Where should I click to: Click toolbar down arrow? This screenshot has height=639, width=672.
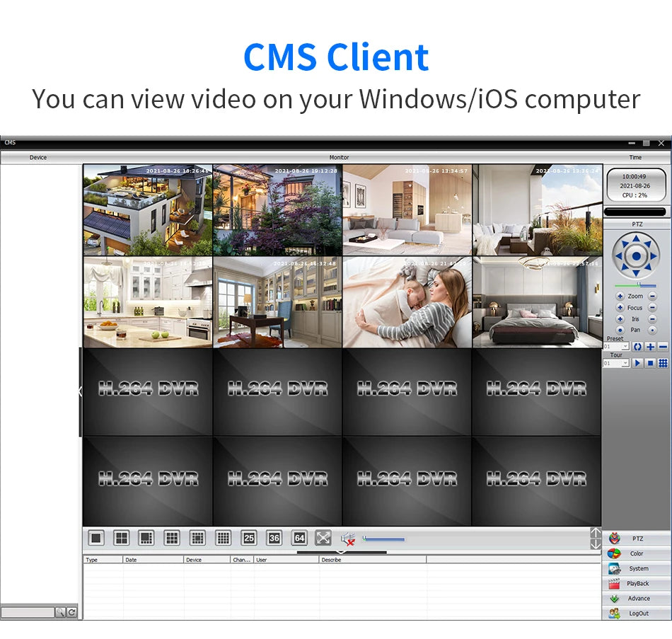pos(596,544)
